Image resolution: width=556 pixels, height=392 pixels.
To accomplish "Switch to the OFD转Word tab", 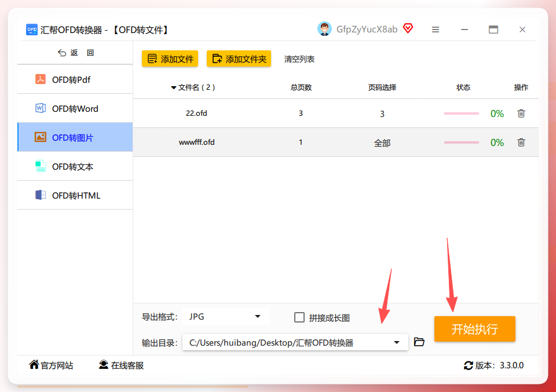I will click(x=75, y=108).
